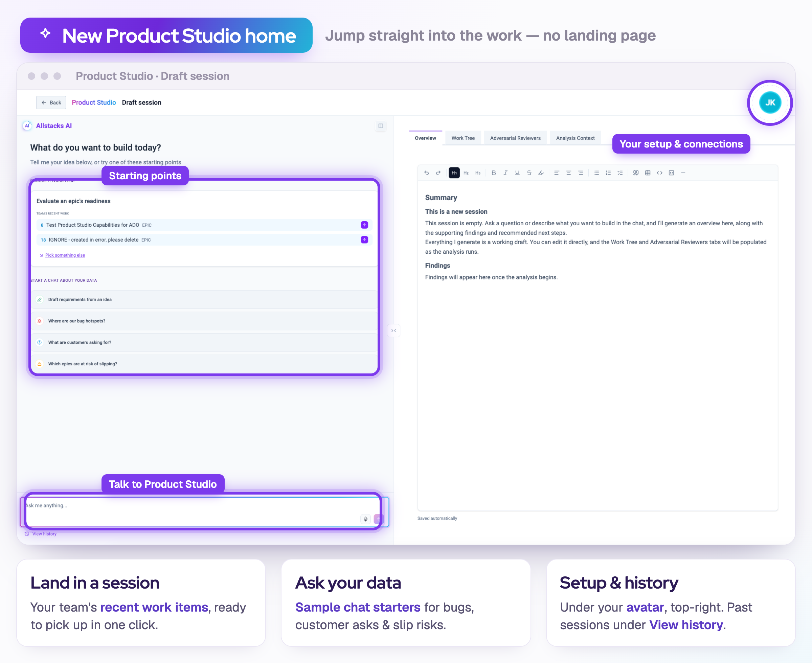
Task: Collapse the Allstacks AI chat panel icon
Action: (381, 126)
